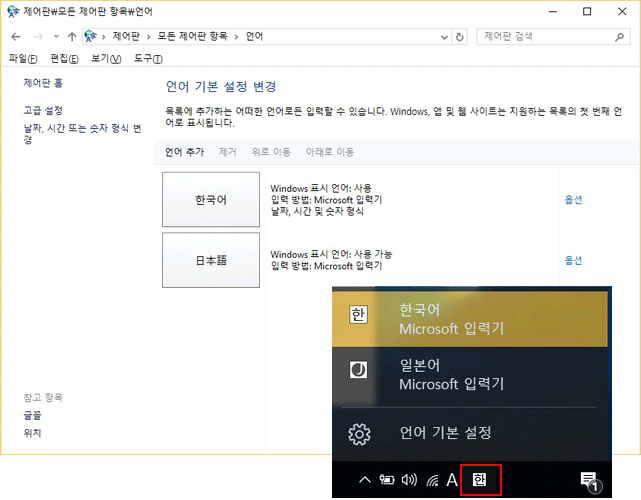Select the 한국어 language tile

coord(211,200)
